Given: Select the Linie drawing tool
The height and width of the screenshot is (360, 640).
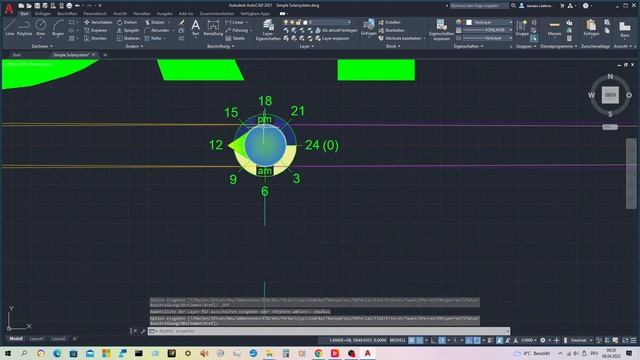Looking at the screenshot, I should pyautogui.click(x=9, y=27).
